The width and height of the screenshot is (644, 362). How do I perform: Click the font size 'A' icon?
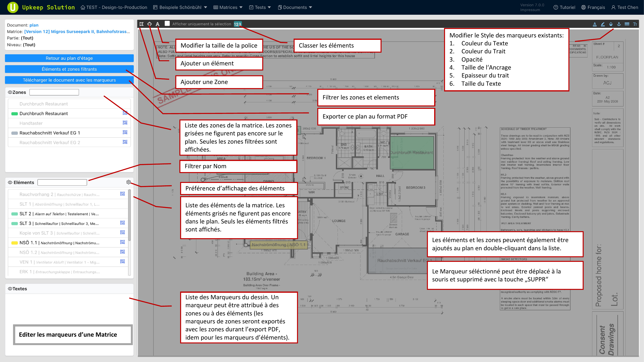pyautogui.click(x=157, y=24)
